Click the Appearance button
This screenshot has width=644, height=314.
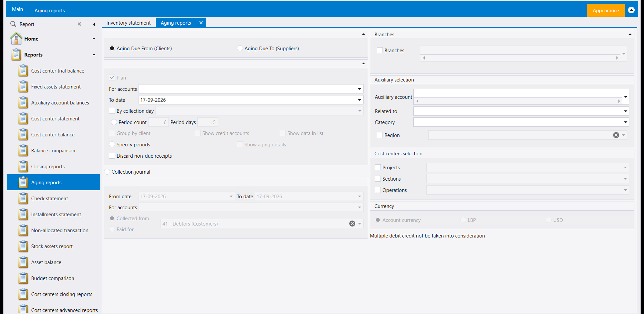point(605,10)
